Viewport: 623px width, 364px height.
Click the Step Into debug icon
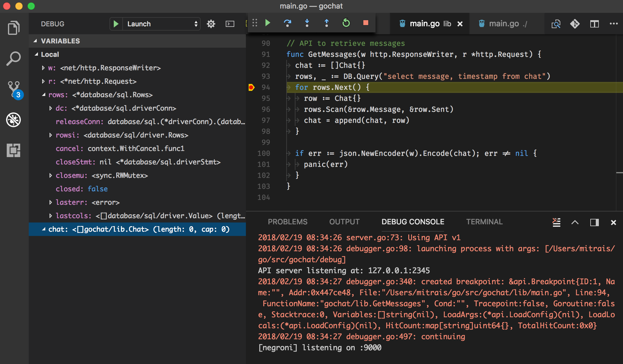[307, 23]
